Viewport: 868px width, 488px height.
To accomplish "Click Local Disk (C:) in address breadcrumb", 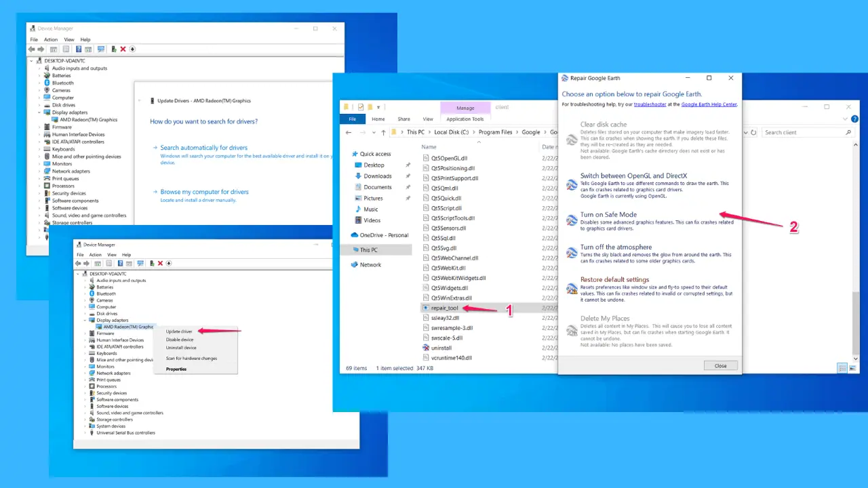I will click(x=452, y=132).
